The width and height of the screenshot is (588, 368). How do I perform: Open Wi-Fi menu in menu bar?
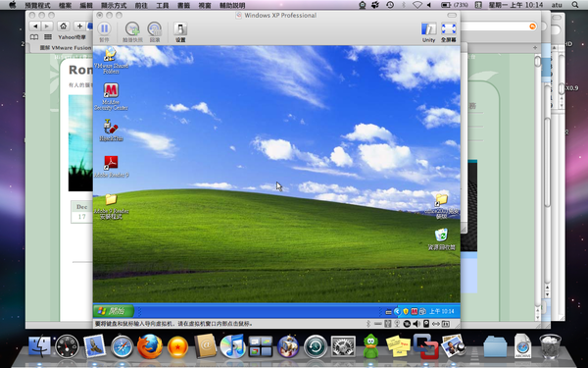[x=417, y=5]
